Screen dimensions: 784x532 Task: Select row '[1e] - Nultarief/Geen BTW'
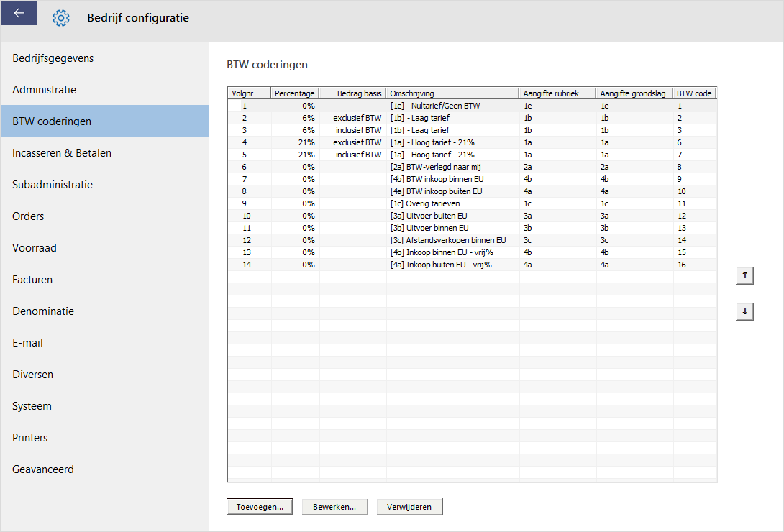pyautogui.click(x=472, y=106)
